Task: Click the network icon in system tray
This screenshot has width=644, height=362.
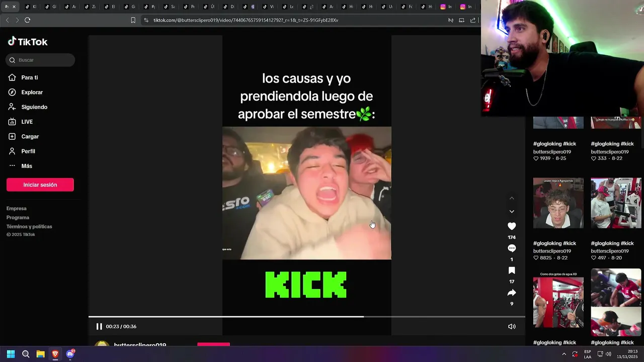Action: point(600,354)
